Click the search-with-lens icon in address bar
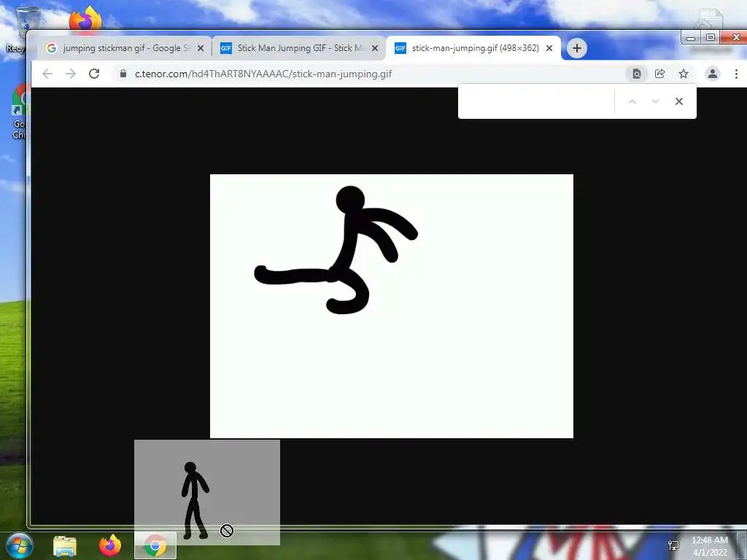Image resolution: width=747 pixels, height=560 pixels. coord(636,74)
